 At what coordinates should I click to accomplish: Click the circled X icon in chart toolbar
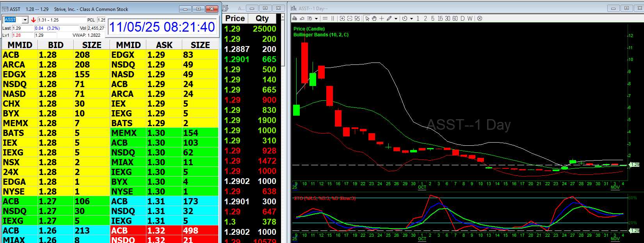(x=480, y=18)
